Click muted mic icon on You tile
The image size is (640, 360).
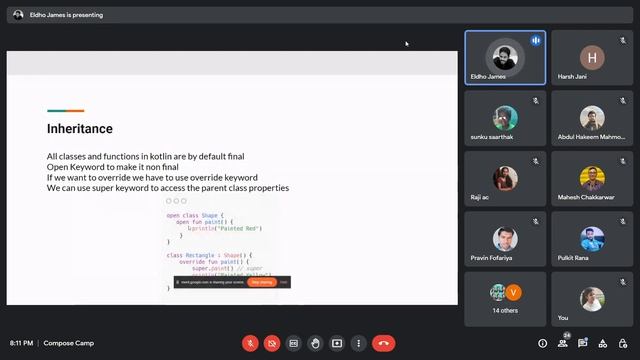pos(623,282)
